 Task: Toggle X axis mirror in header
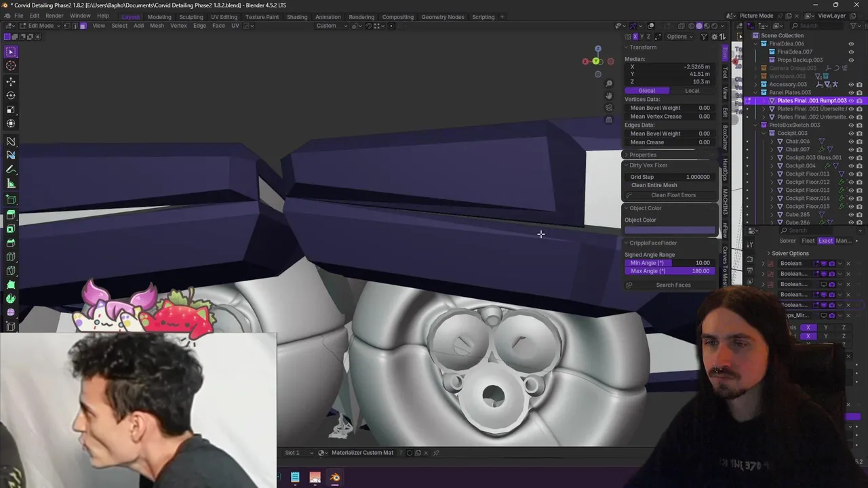pos(635,37)
